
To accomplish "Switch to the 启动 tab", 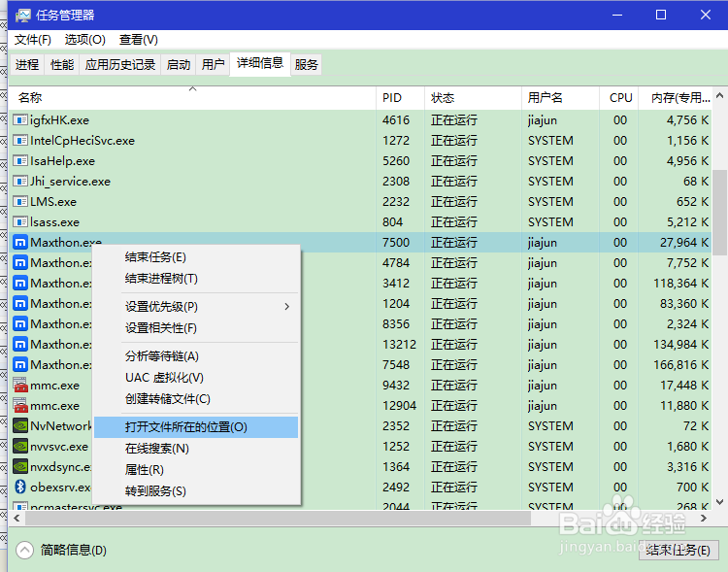I will (x=179, y=65).
